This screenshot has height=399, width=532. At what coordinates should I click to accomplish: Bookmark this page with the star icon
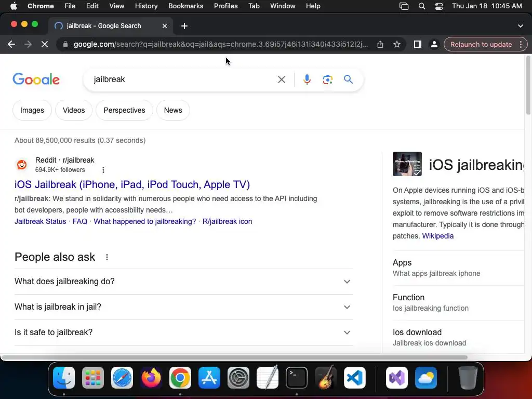[397, 45]
